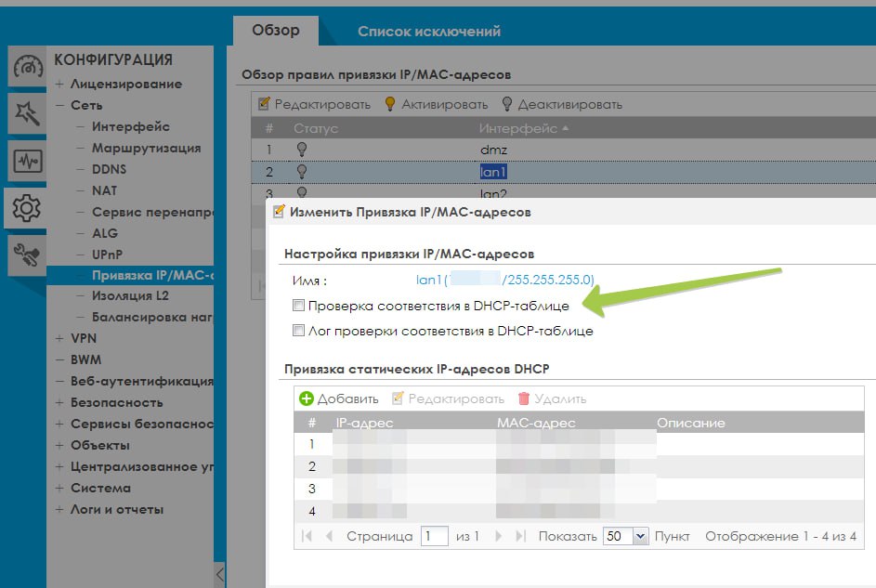Click the Активировать toolbar button label
Screen dimensions: 876x588
[445, 104]
